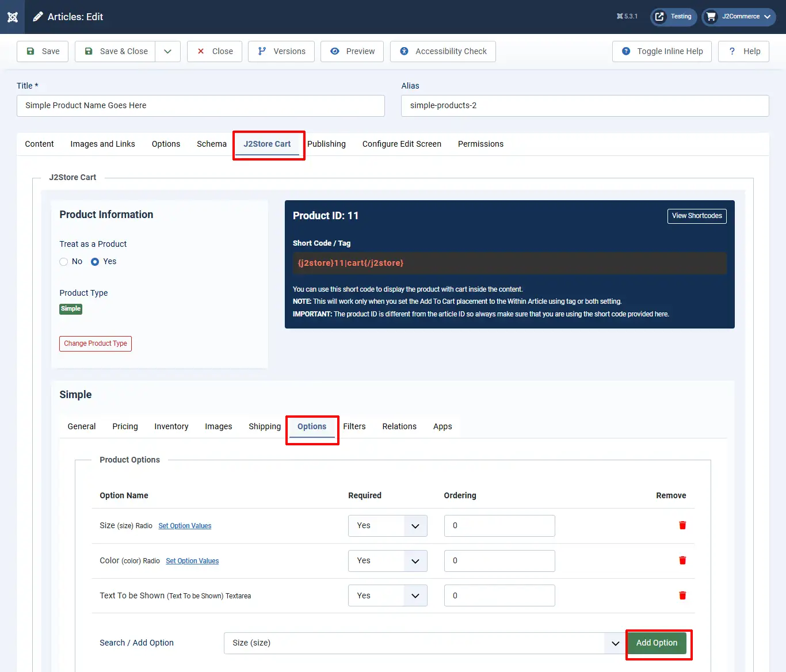Click the Product ID: 11 heading
The height and width of the screenshot is (672, 786).
326,216
